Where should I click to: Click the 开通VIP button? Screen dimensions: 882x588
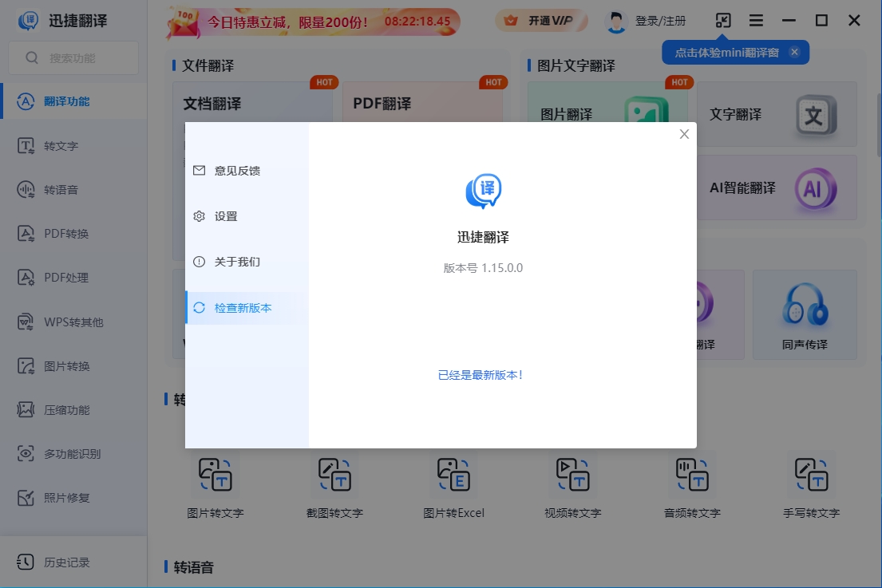[541, 21]
